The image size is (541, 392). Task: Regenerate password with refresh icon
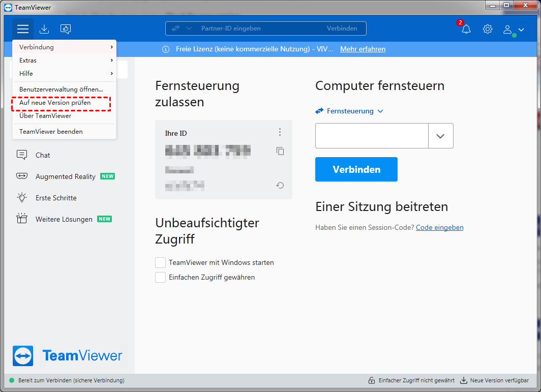coord(280,185)
